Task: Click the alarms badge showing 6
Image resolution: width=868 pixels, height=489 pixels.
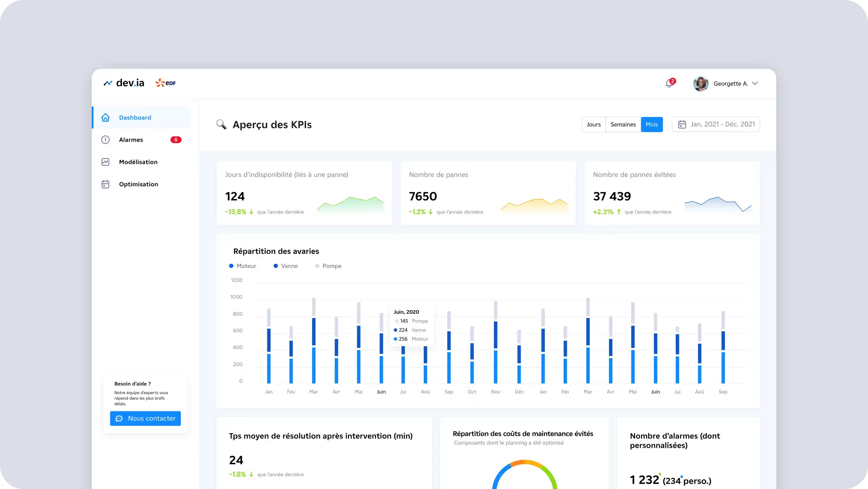Action: pos(176,139)
